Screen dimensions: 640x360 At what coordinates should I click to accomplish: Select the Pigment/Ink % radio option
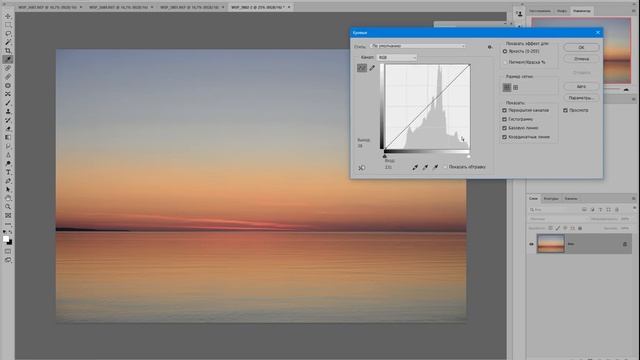505,62
